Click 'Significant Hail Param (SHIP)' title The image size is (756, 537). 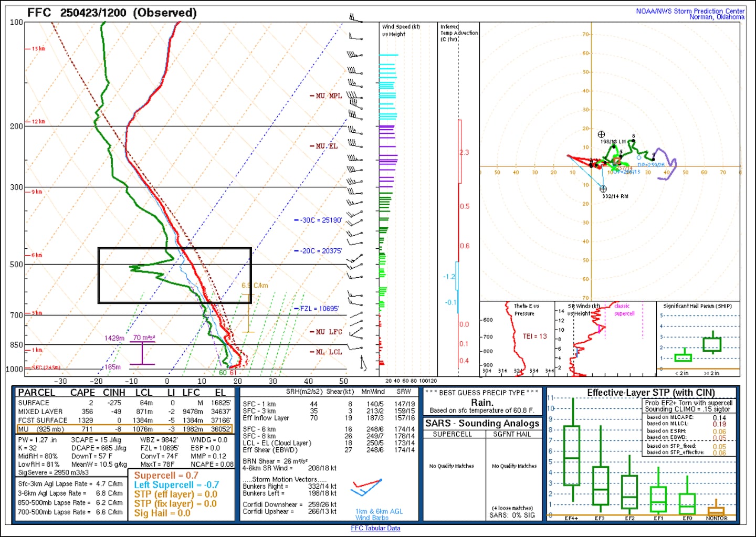(697, 306)
